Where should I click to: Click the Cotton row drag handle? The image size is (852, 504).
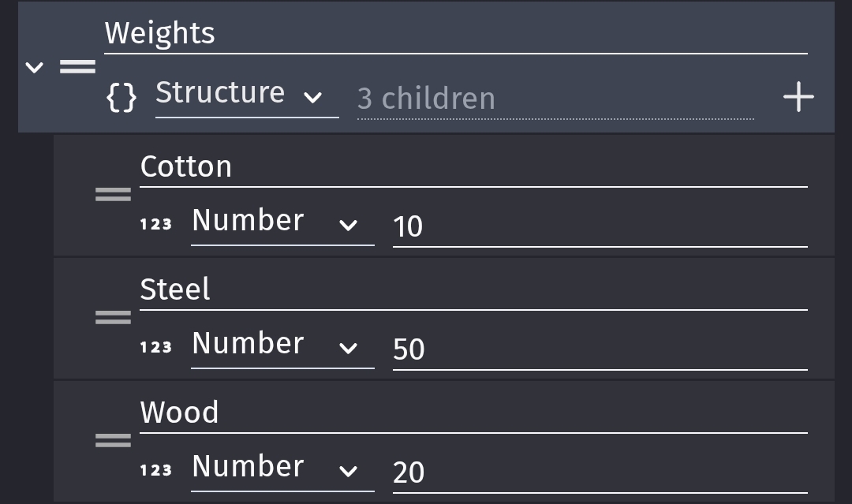point(113,195)
